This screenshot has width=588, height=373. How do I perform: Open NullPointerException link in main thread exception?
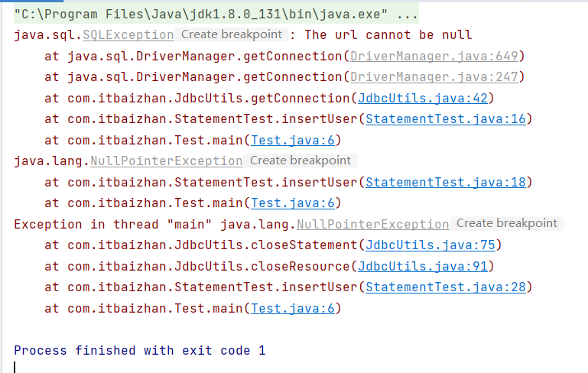click(x=372, y=224)
